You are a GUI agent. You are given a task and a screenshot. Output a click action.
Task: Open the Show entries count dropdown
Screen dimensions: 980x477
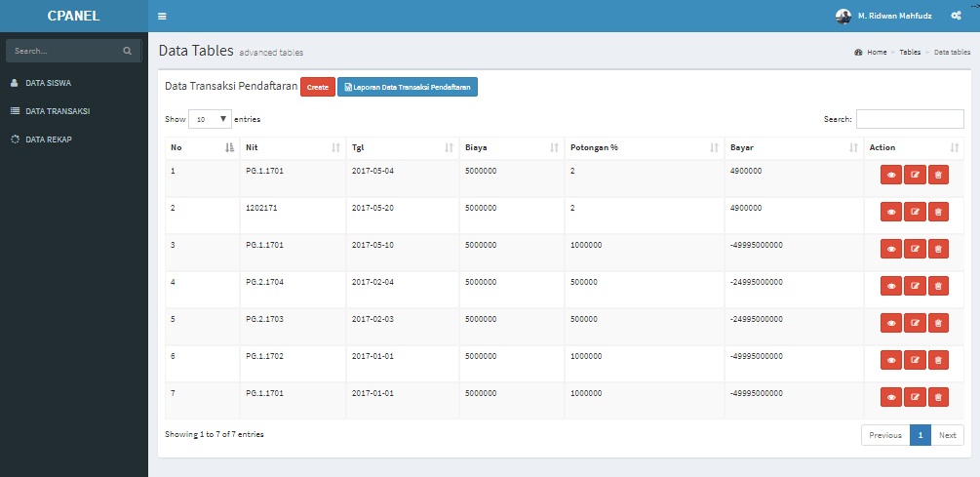tap(210, 119)
